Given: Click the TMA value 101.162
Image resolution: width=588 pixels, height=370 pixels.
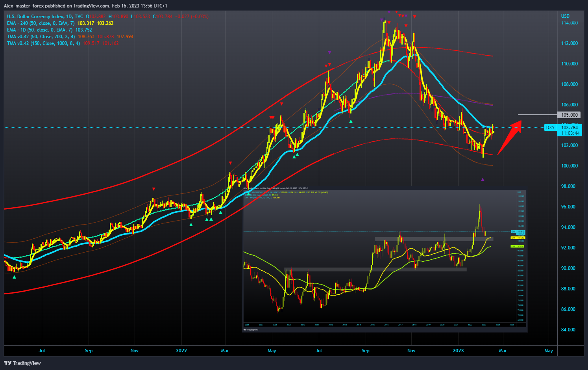Looking at the screenshot, I should click(111, 43).
